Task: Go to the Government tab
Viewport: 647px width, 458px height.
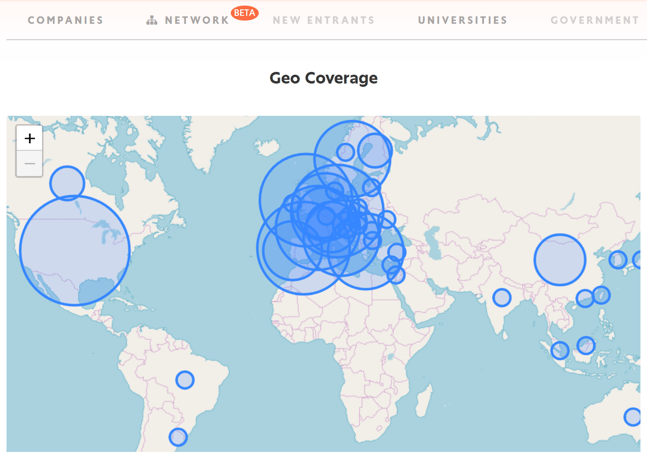Action: pyautogui.click(x=594, y=20)
